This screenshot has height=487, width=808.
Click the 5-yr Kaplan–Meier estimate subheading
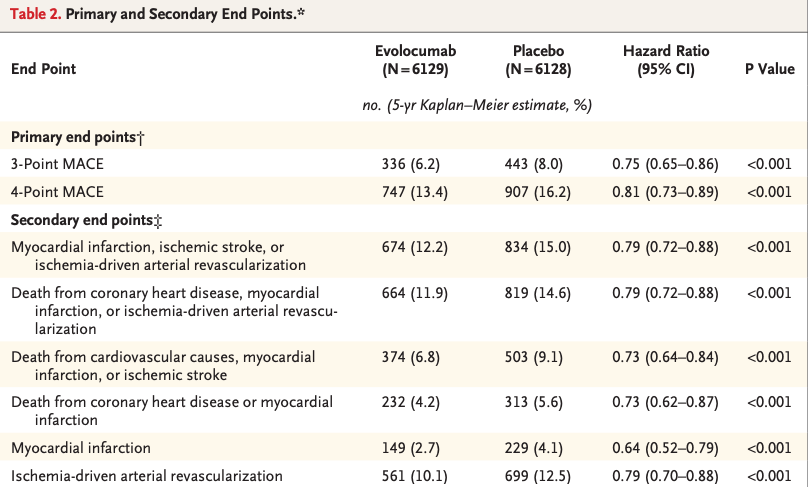(476, 106)
